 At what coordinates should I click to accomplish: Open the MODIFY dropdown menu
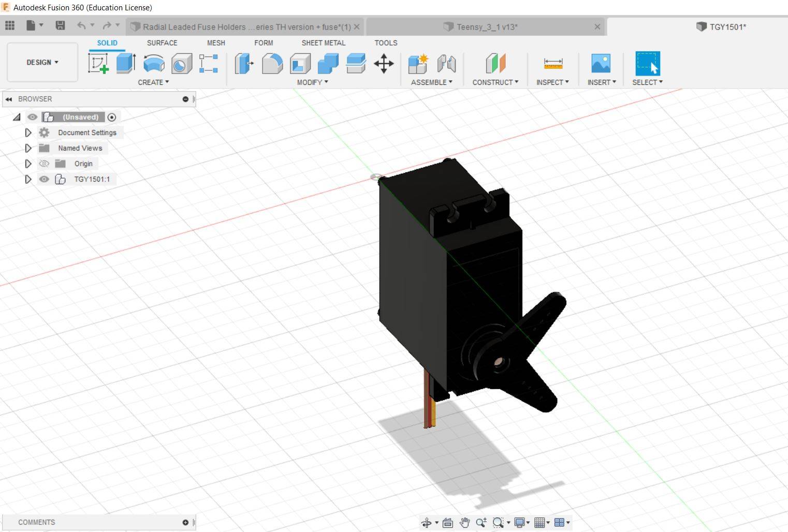(312, 82)
